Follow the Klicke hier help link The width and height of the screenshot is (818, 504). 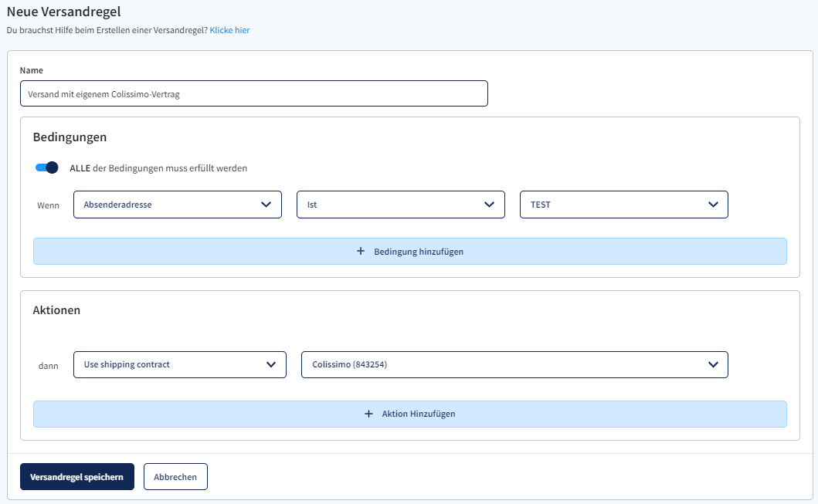tap(229, 30)
